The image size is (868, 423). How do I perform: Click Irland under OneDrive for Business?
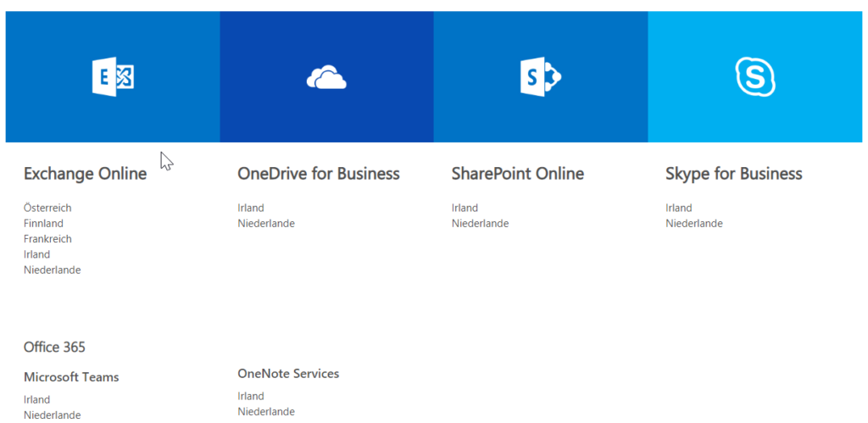click(251, 209)
